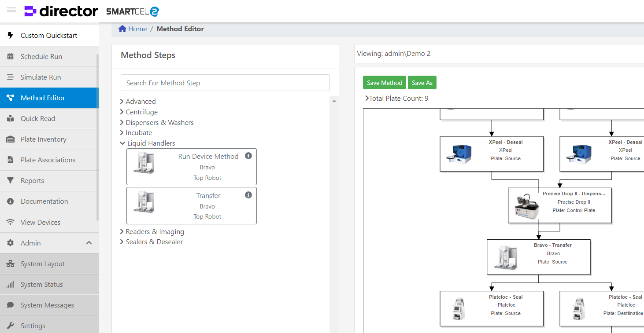Image resolution: width=644 pixels, height=333 pixels.
Task: Click the Director logo
Action: pos(61,11)
